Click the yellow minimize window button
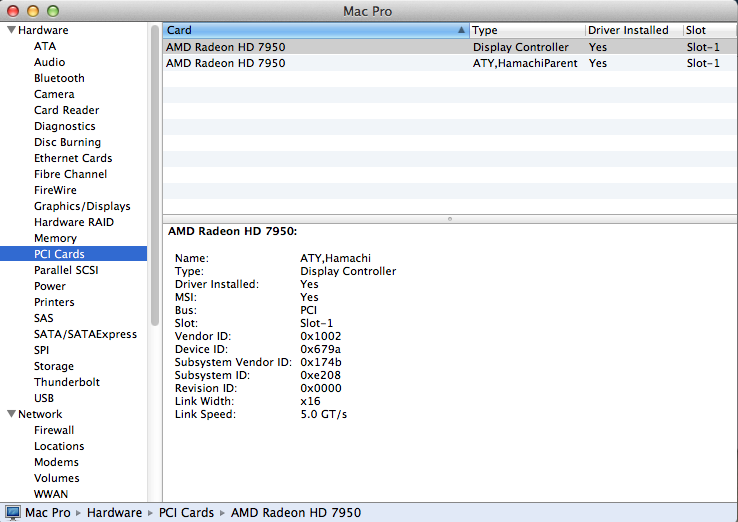The width and height of the screenshot is (738, 522). [x=33, y=11]
